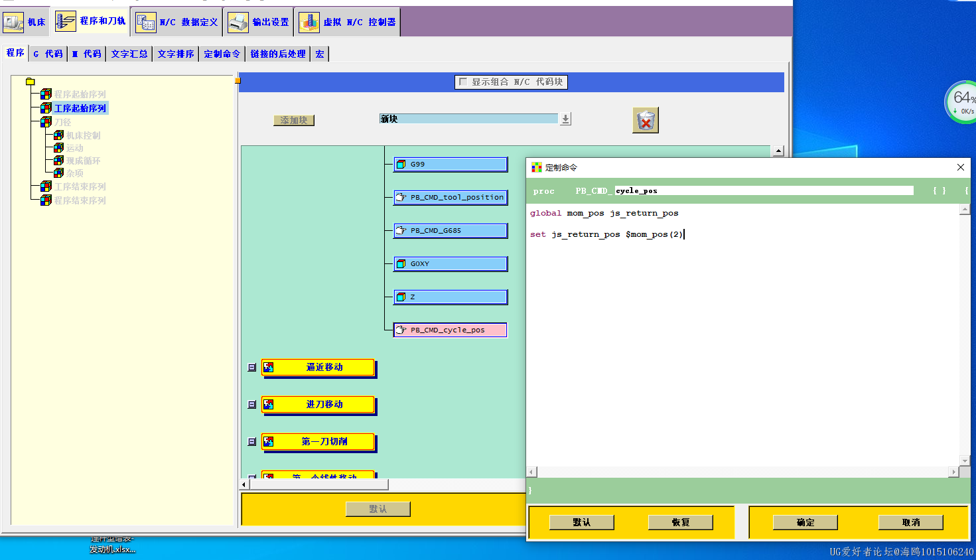Select the M 代码 sub-tab
976x560 pixels.
(87, 54)
